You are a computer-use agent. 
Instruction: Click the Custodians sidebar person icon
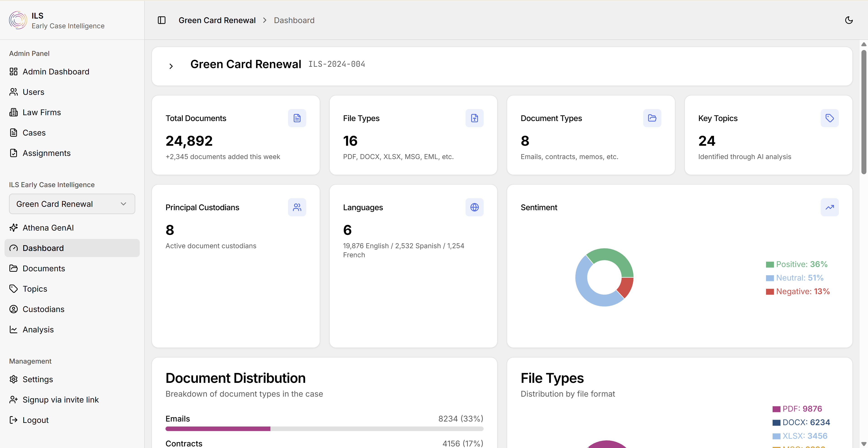14,309
